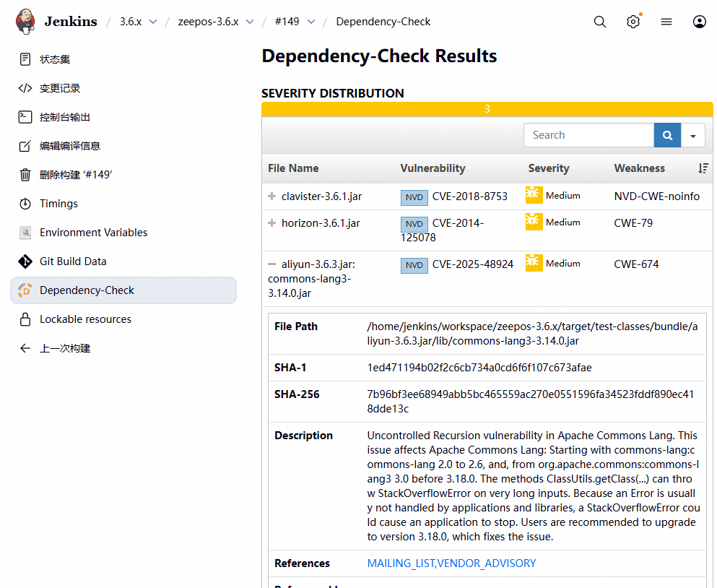Screen dimensions: 717x588
Task: Expand the clavister-3.6.1.jar row
Action: (272, 196)
